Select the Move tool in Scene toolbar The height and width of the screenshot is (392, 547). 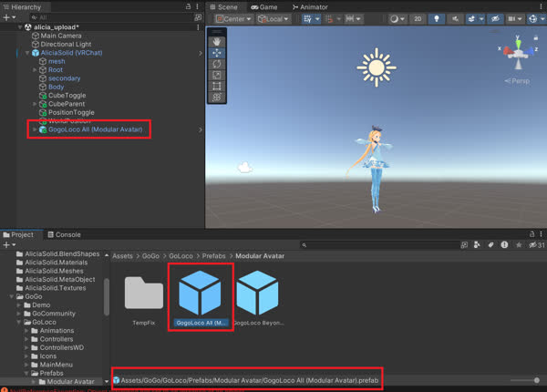[217, 52]
